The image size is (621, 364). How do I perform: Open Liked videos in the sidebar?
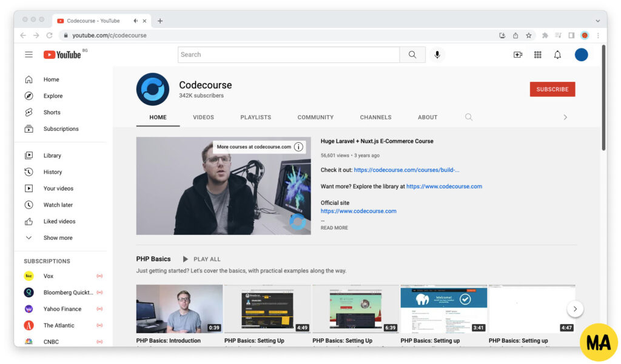pyautogui.click(x=60, y=222)
